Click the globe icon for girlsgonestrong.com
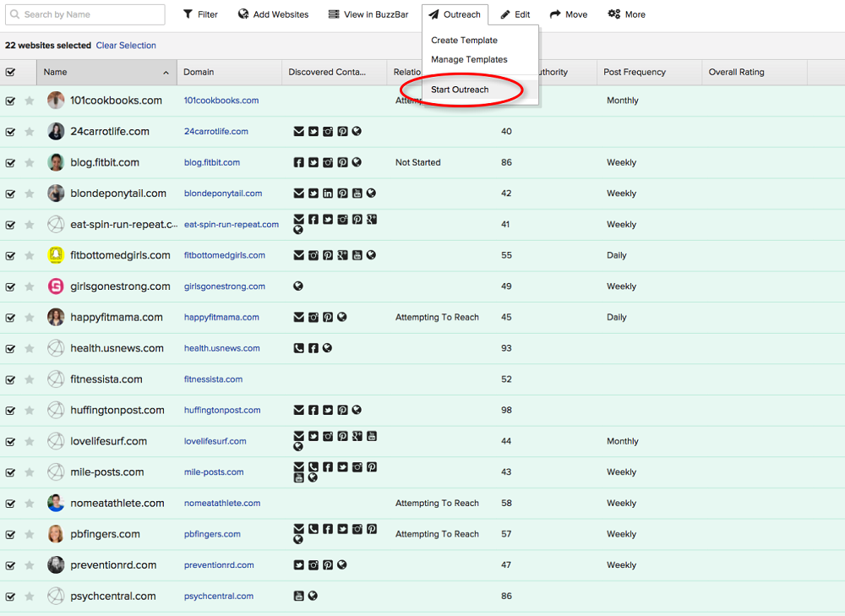845x616 pixels. point(298,286)
